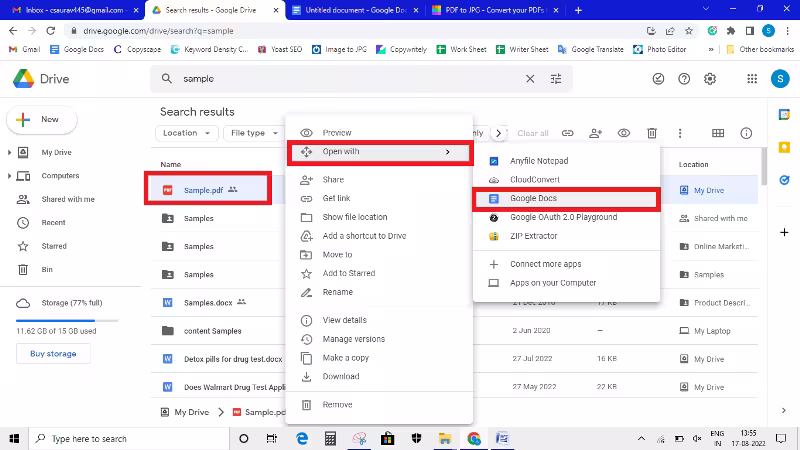
Task: Click the file list scrollbar
Action: (763, 167)
